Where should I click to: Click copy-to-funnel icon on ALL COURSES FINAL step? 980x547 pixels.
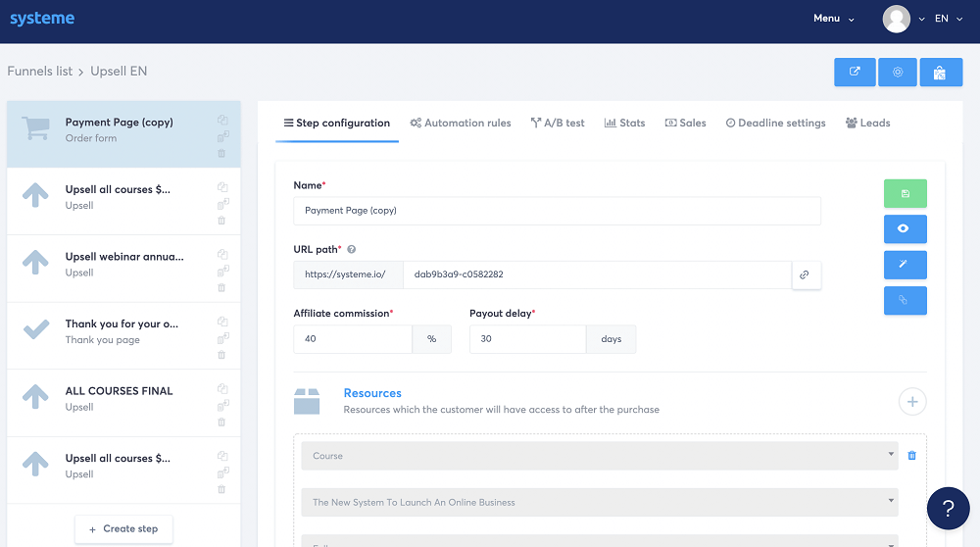tap(222, 405)
